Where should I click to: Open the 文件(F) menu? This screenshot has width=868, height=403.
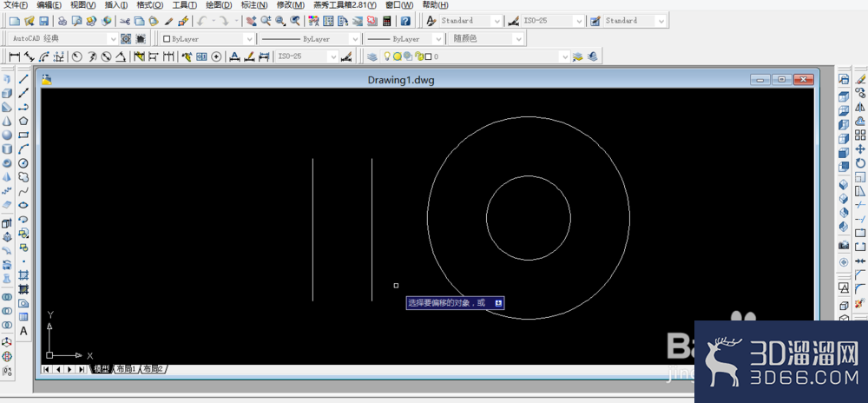click(x=16, y=5)
